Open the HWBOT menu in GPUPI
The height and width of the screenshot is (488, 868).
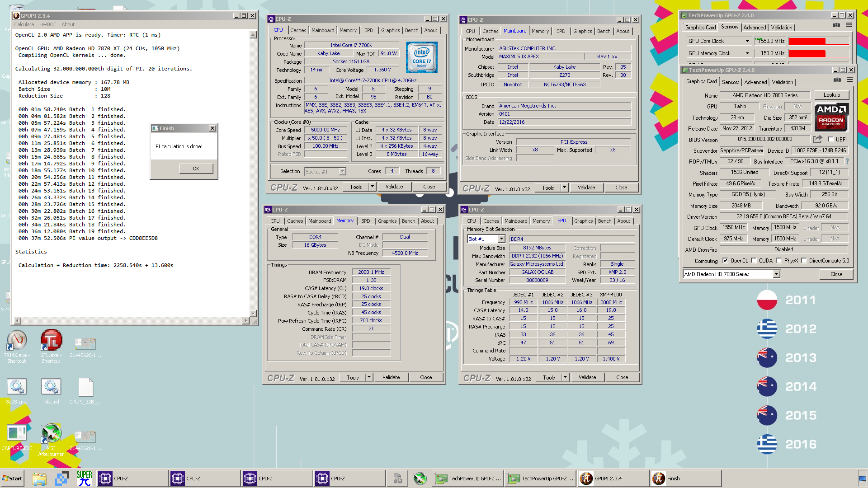47,24
